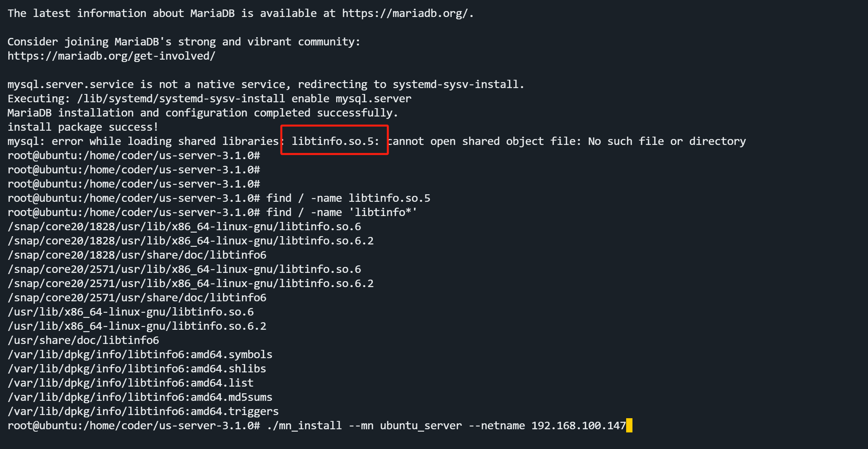868x449 pixels.
Task: Click the /lib/systemd/systemd-sysv-install path
Action: pyautogui.click(x=181, y=98)
